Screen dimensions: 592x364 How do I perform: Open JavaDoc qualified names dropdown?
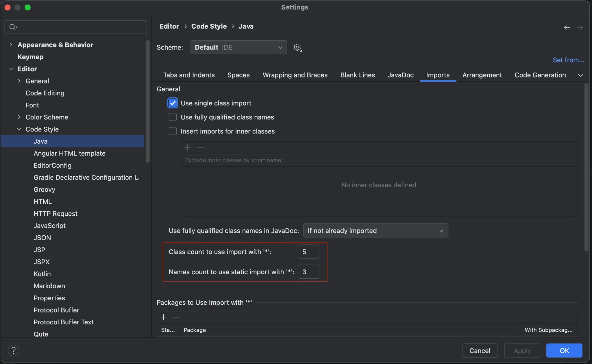point(375,231)
